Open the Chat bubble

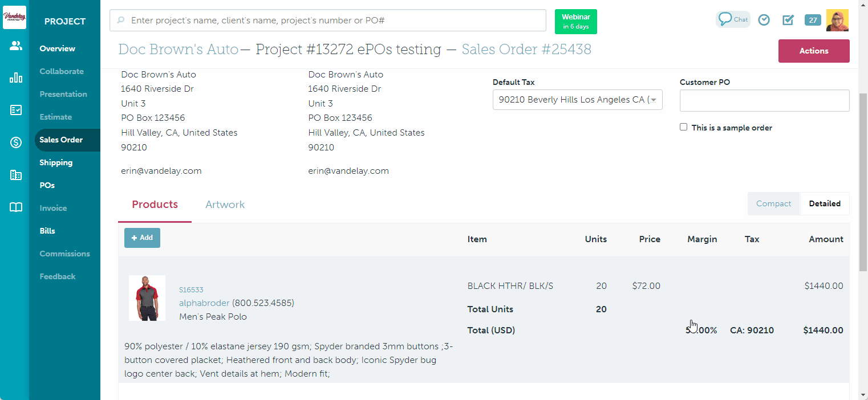(732, 19)
